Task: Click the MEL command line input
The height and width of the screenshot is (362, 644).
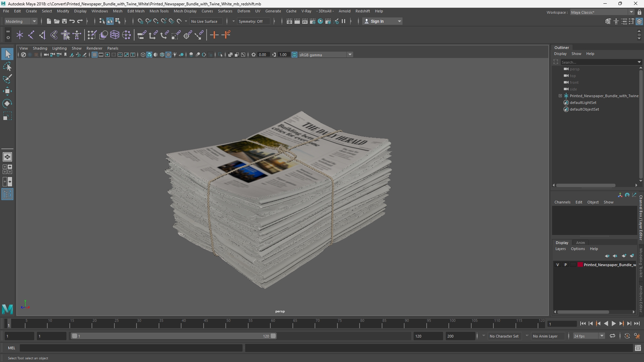Action: [x=131, y=348]
